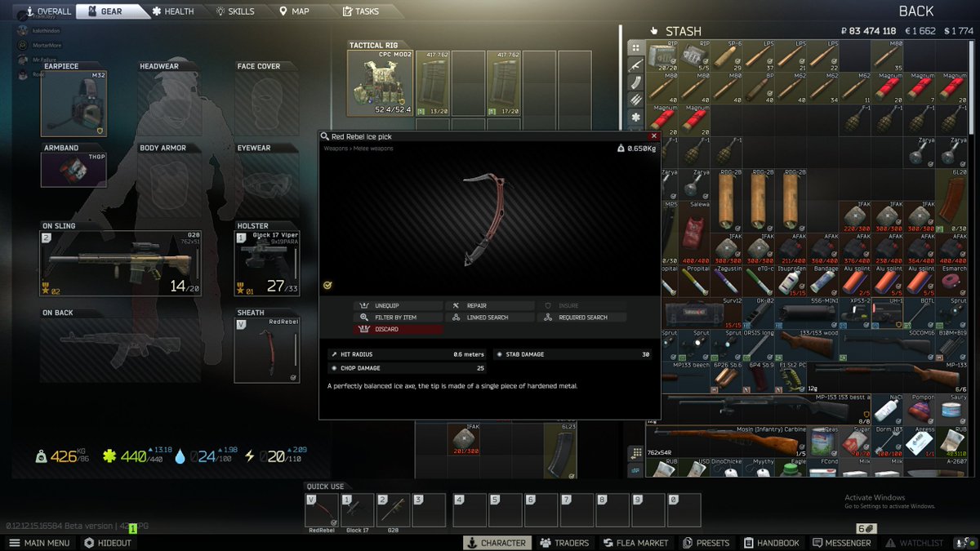Screen dimensions: 980x551
Task: Select the ORSIS long item
Action: [x=759, y=345]
